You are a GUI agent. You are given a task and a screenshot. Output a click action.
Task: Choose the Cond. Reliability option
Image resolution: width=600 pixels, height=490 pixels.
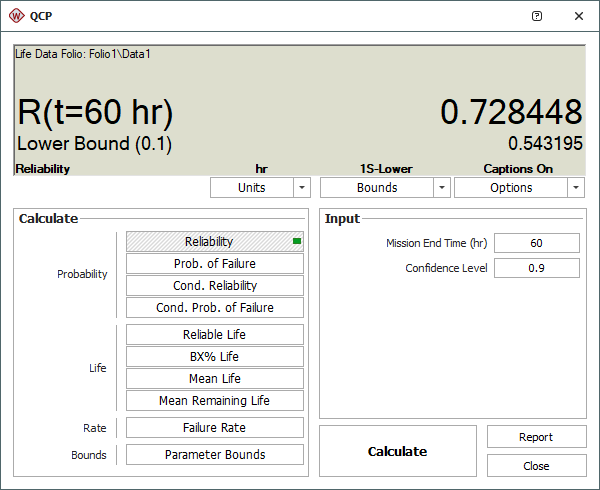point(215,286)
